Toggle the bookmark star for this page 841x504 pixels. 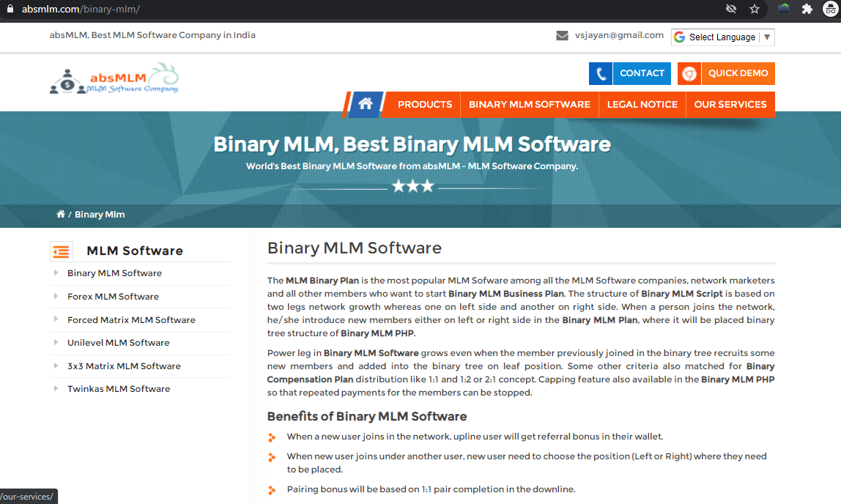point(754,9)
